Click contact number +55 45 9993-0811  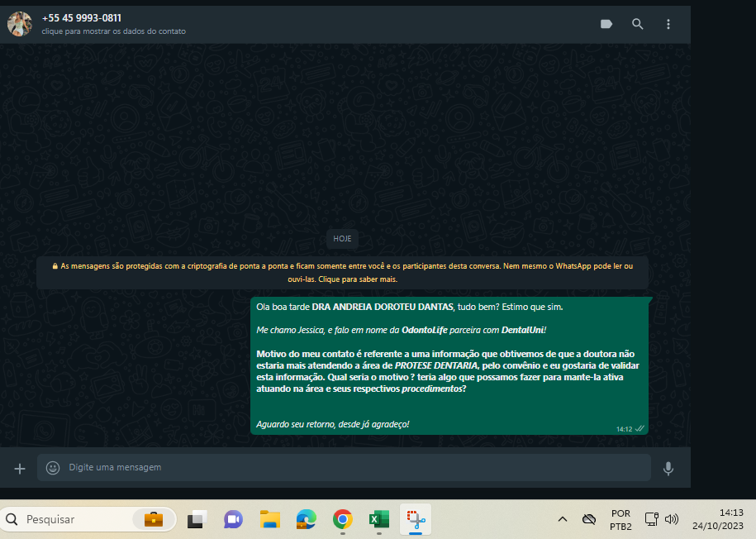[82, 18]
